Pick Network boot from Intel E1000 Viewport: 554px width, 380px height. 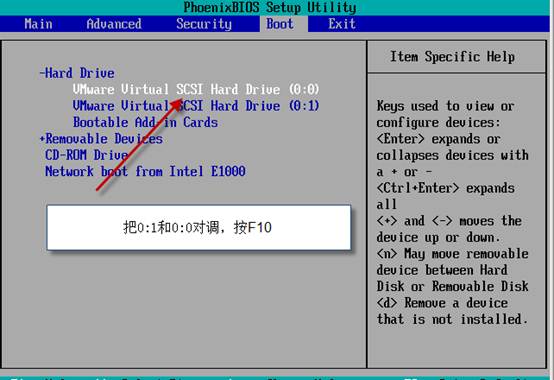tap(145, 171)
